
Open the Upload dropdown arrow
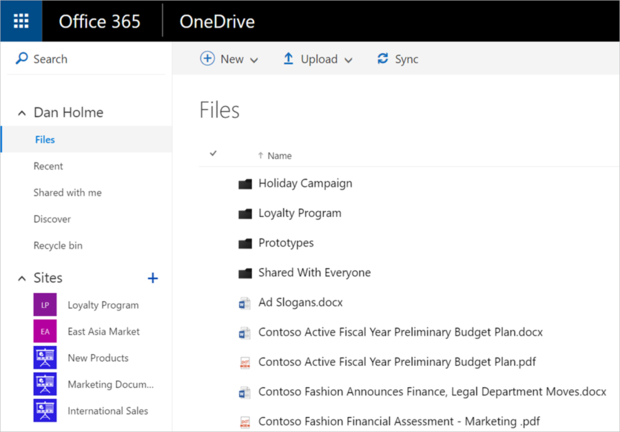pyautogui.click(x=348, y=60)
